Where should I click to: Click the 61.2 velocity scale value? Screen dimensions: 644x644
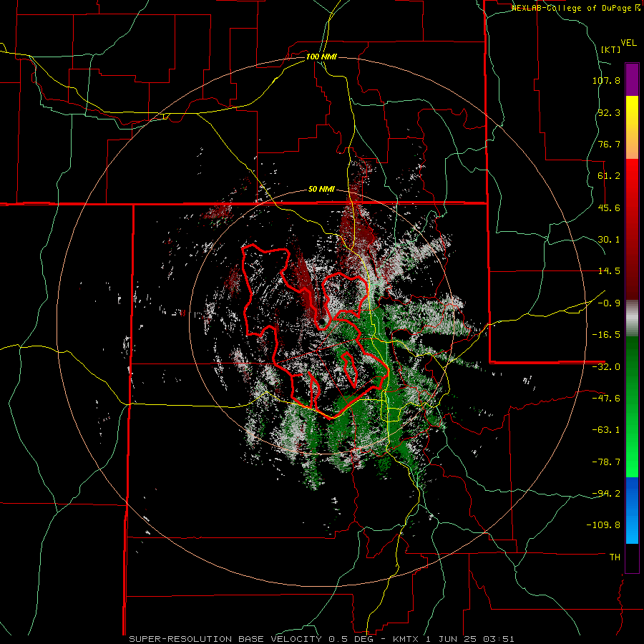tap(609, 176)
